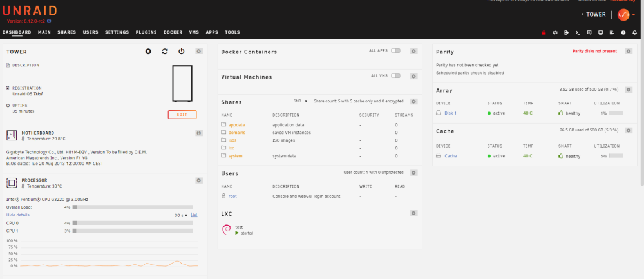Open Users panel gear settings

(414, 173)
